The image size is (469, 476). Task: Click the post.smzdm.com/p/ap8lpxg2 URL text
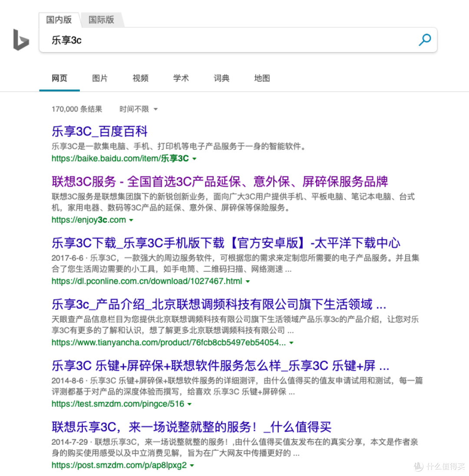tap(119, 465)
